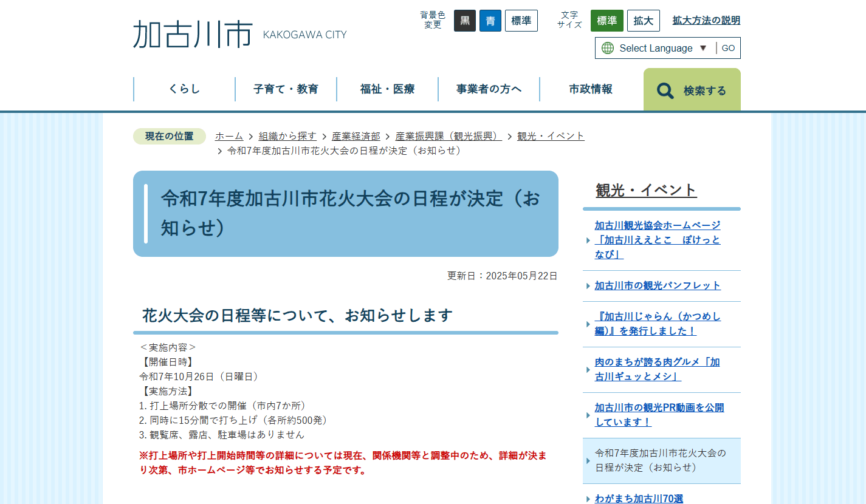Viewport: 866px width, 504px height.
Task: Switch background color to black (黒)
Action: tap(465, 21)
